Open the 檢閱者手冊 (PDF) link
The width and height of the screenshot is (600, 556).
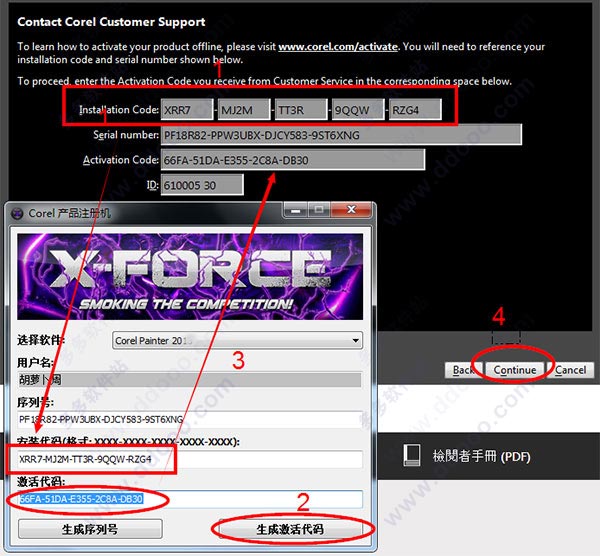click(481, 456)
